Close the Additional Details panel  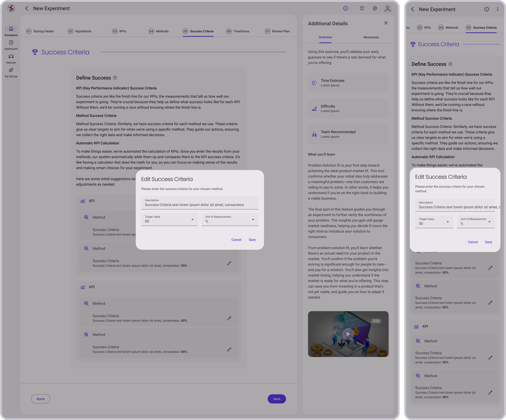(x=386, y=23)
